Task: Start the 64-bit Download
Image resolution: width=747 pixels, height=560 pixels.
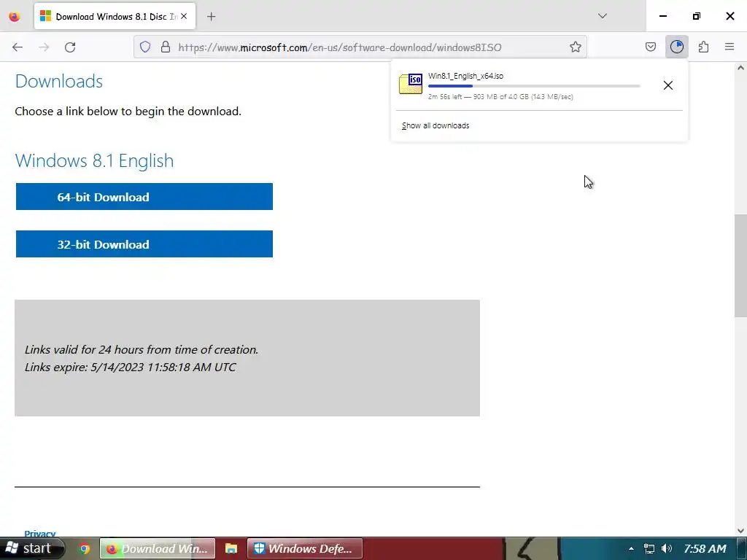Action: (x=144, y=197)
